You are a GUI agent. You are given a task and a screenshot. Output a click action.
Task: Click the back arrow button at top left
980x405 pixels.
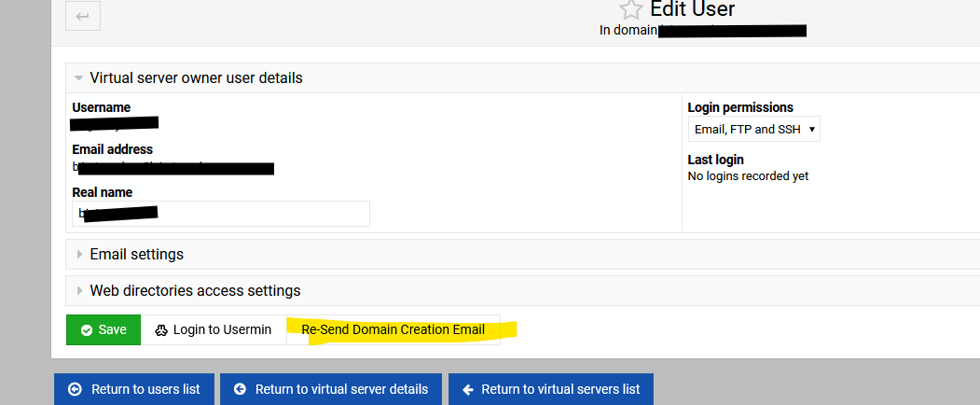click(83, 15)
